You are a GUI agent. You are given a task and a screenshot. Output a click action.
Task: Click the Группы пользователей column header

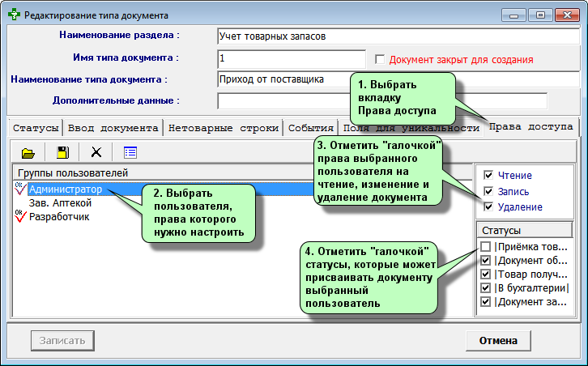(243, 172)
